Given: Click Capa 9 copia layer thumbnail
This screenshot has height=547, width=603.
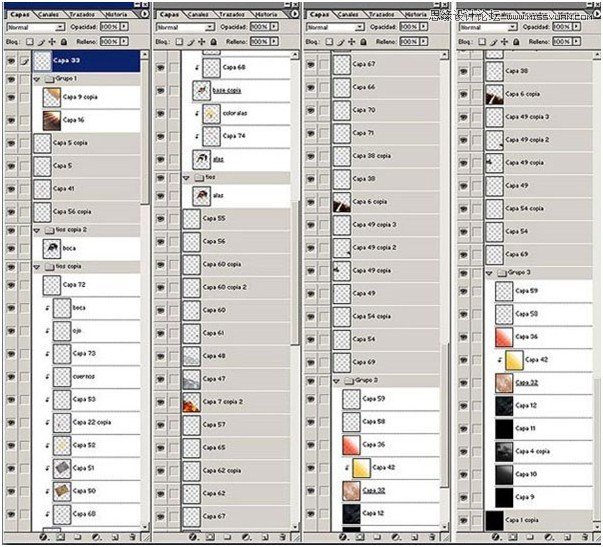Looking at the screenshot, I should click(x=52, y=97).
